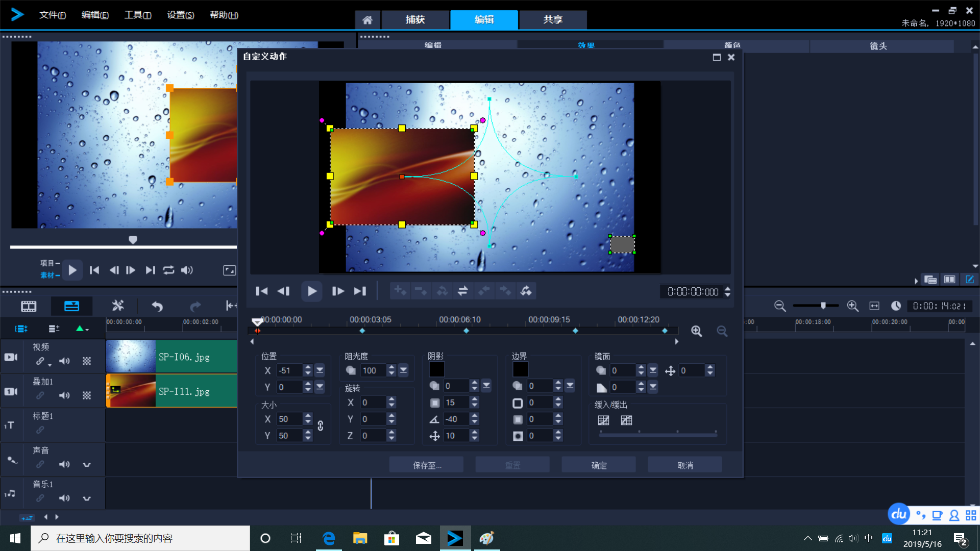Click the swap keyframes icon
This screenshot has width=980, height=551.
(463, 291)
